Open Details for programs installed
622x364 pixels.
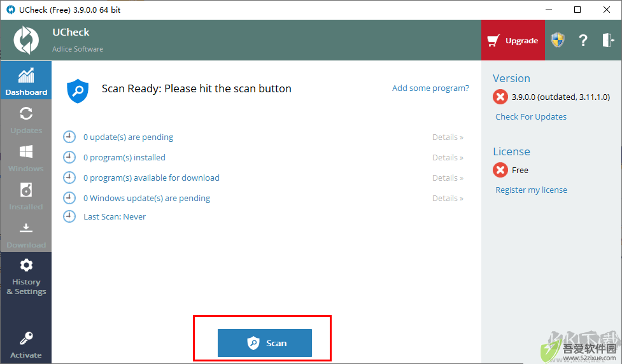coord(448,157)
